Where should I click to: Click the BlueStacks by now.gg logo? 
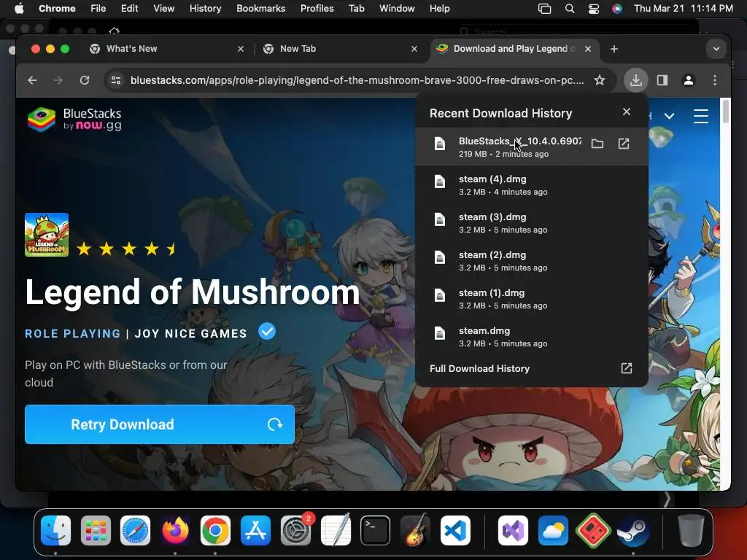(x=75, y=119)
